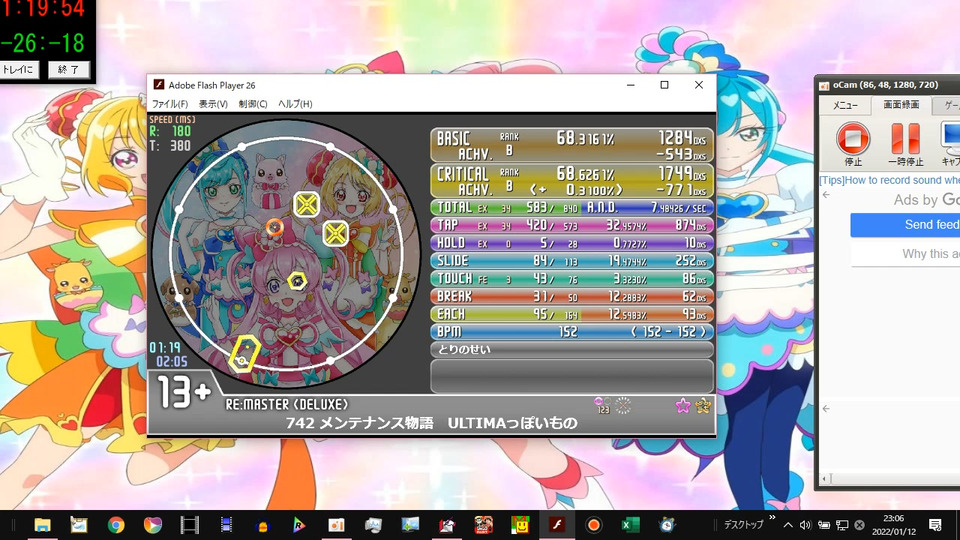
Task: Click the stopwatch clock taskbar icon
Action: (667, 525)
